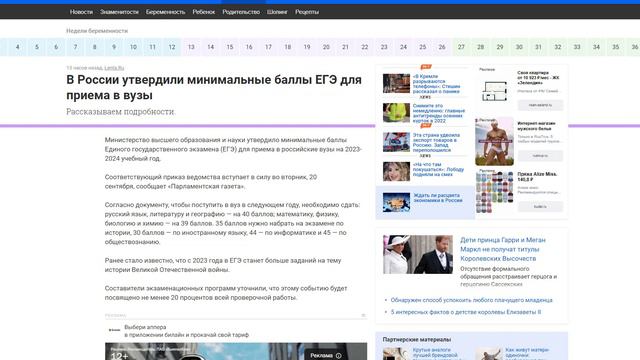The width and height of the screenshot is (640, 360).
Task: Open partner link «Крутые аналоги лучшей брендовой»
Action: [x=436, y=354]
